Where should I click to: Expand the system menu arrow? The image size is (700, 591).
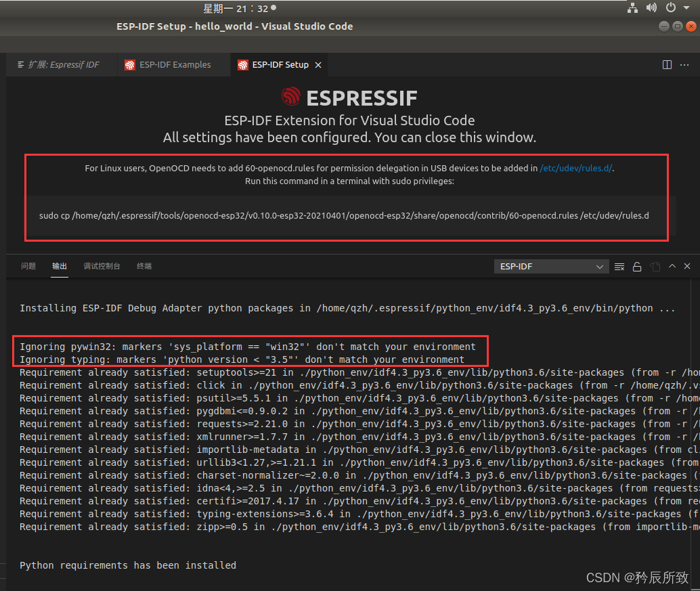(686, 7)
